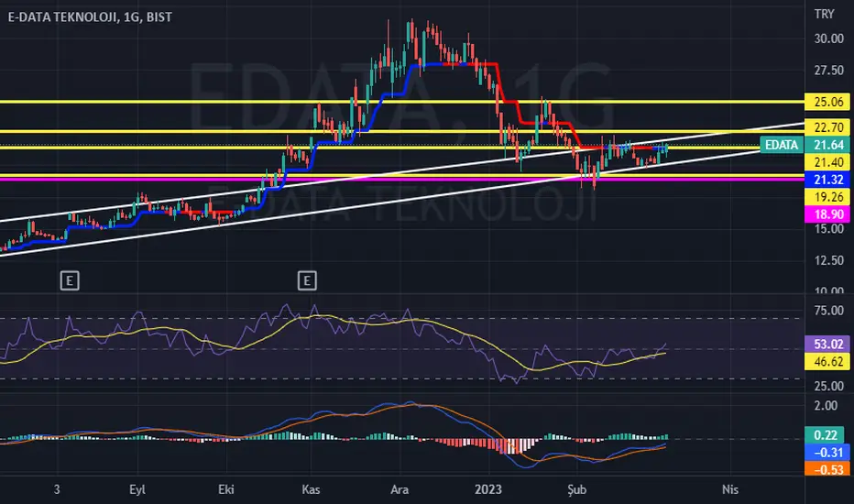Click the chart title E-DATA TEKNOLOJI, 1G, BIST
Viewport: 854px width, 504px height.
(x=90, y=16)
